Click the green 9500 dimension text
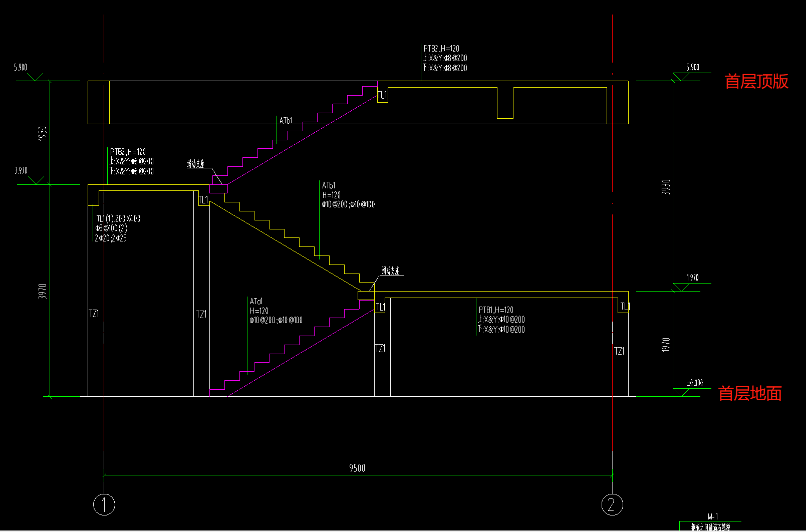 357,468
